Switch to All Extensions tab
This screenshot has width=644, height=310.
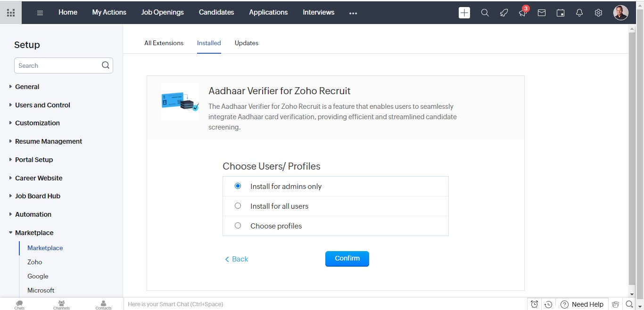pyautogui.click(x=164, y=43)
